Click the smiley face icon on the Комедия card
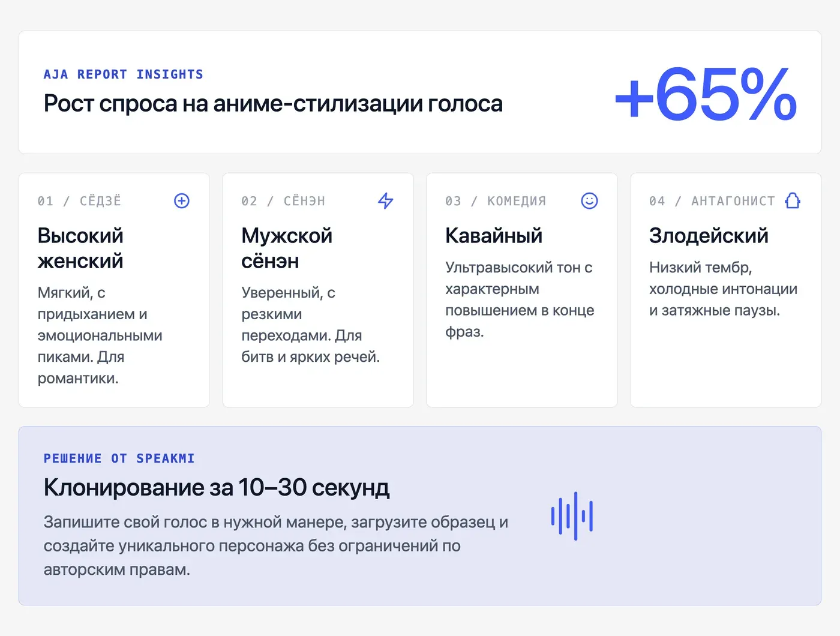 pos(590,201)
